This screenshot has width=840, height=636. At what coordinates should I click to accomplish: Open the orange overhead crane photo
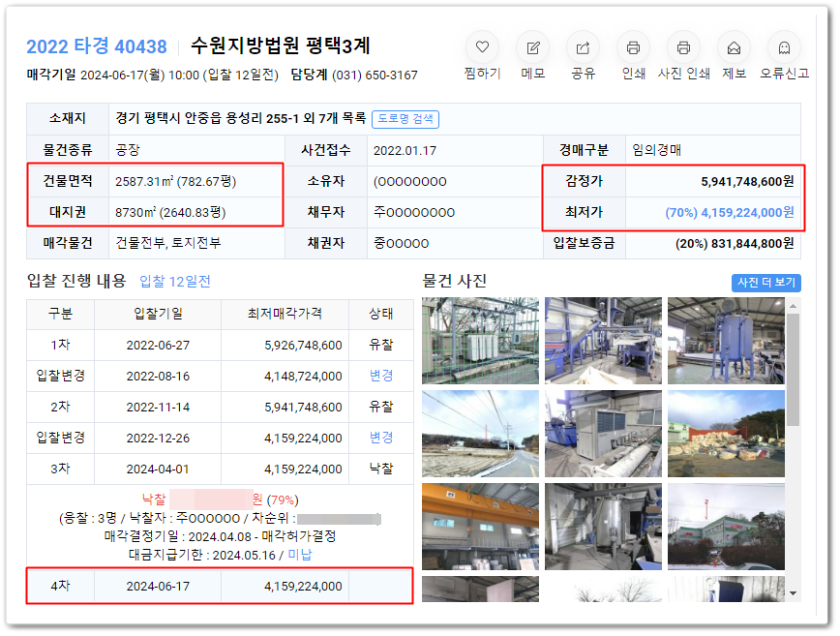click(480, 527)
